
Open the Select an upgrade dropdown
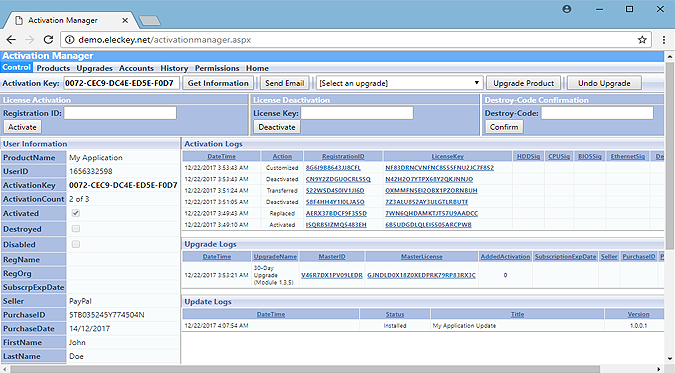point(399,83)
